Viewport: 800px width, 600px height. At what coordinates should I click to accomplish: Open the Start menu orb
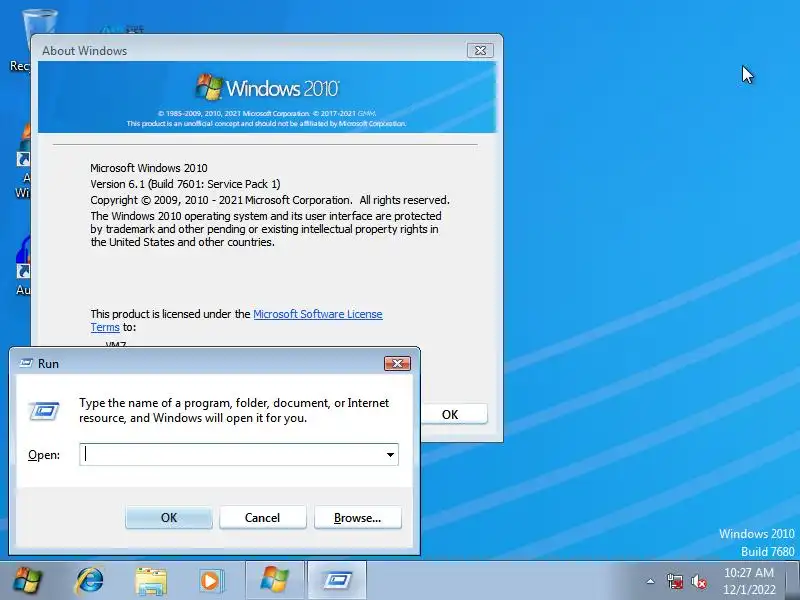pos(27,580)
